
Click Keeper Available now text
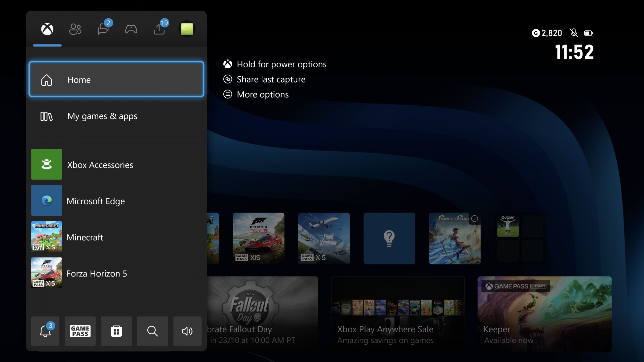point(509,340)
